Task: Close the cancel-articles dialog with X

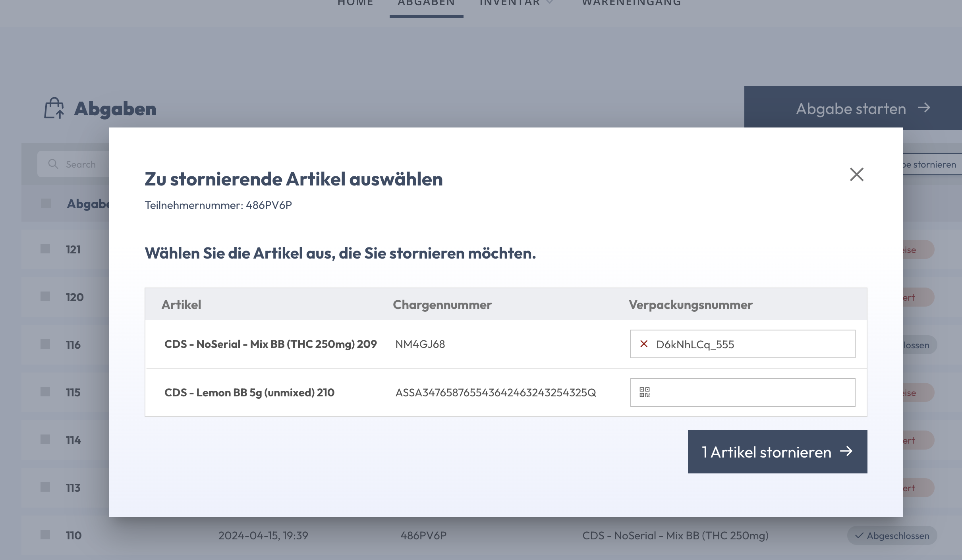Action: (x=857, y=174)
